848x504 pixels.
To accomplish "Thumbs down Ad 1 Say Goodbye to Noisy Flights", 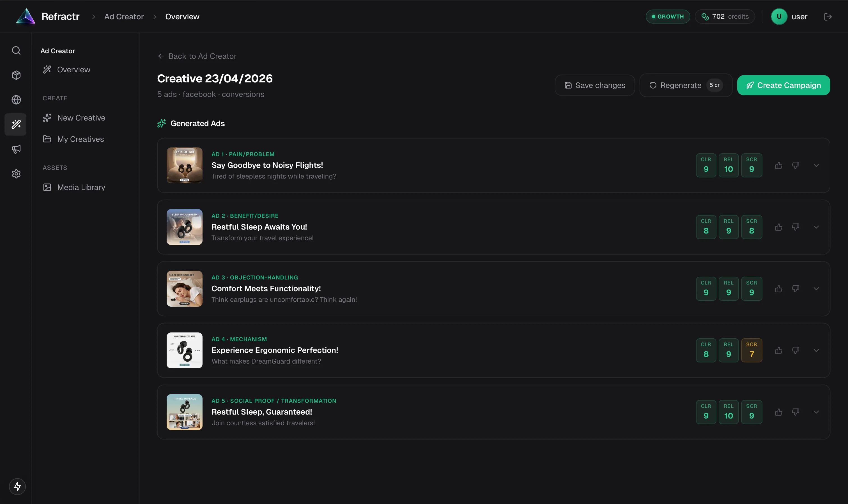I will (x=795, y=165).
